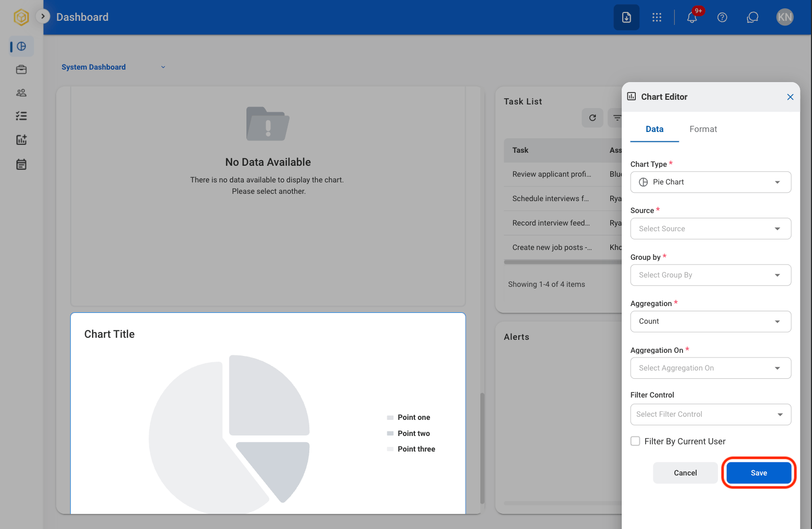This screenshot has width=812, height=529.
Task: Open the Select Group By dropdown
Action: pyautogui.click(x=711, y=275)
